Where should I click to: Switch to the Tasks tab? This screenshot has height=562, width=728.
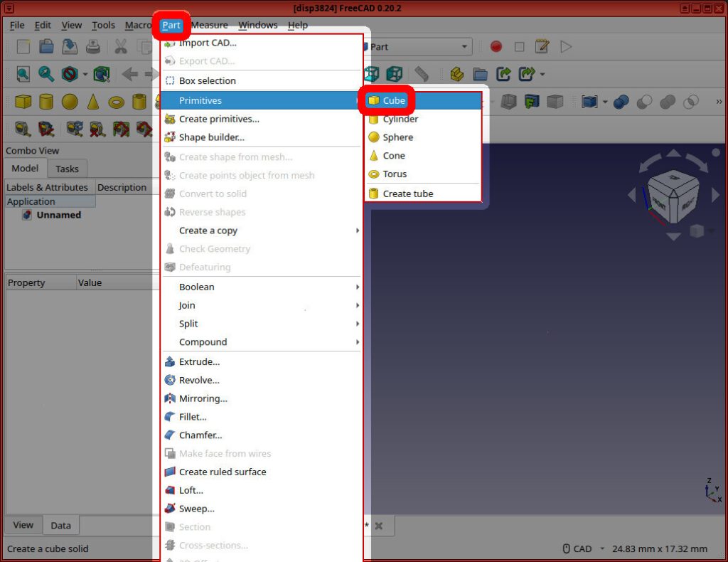tap(67, 169)
